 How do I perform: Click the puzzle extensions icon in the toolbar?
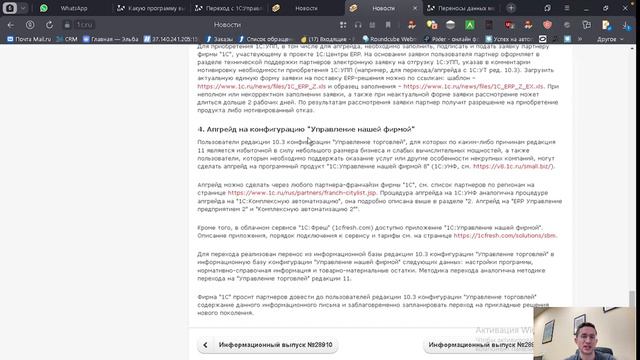click(587, 25)
